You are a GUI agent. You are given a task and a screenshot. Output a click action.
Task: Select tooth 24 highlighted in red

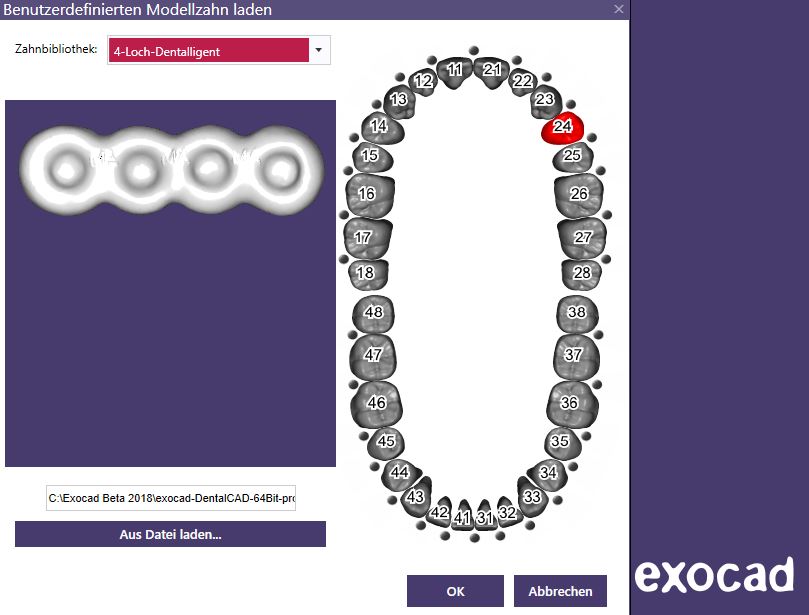(562, 127)
